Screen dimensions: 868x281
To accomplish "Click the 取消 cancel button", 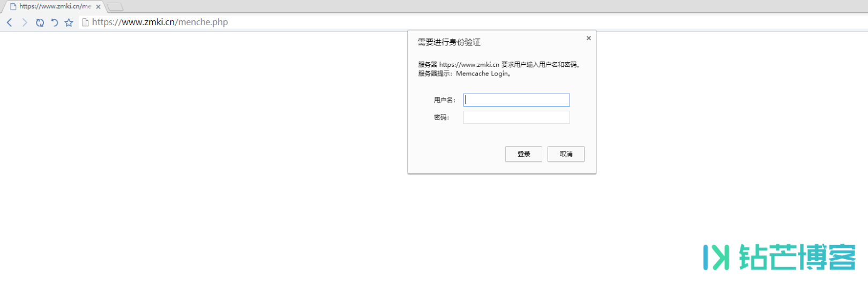I will click(566, 154).
